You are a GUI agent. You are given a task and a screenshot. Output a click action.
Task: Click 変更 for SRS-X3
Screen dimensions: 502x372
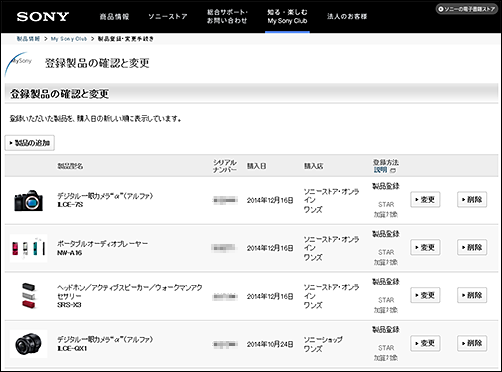pyautogui.click(x=425, y=295)
